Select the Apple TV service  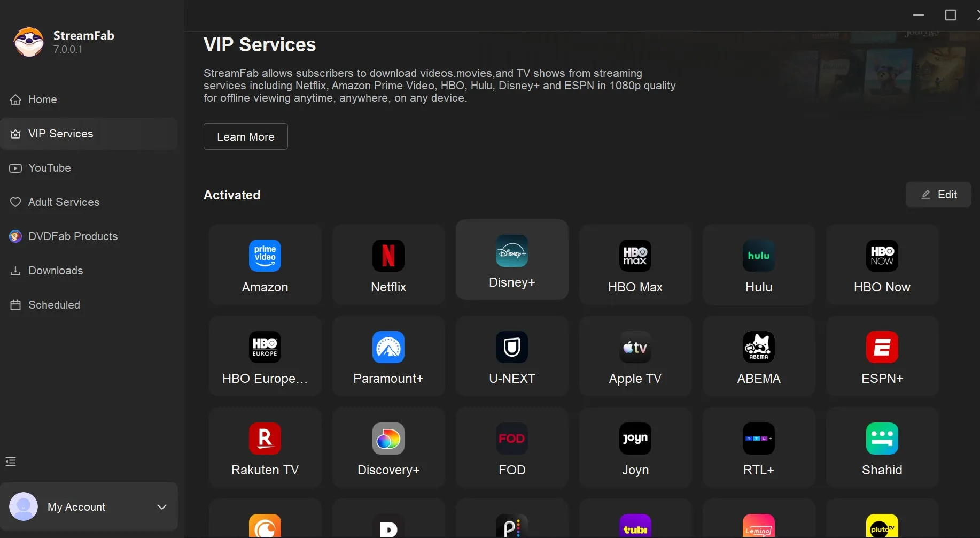pyautogui.click(x=635, y=356)
